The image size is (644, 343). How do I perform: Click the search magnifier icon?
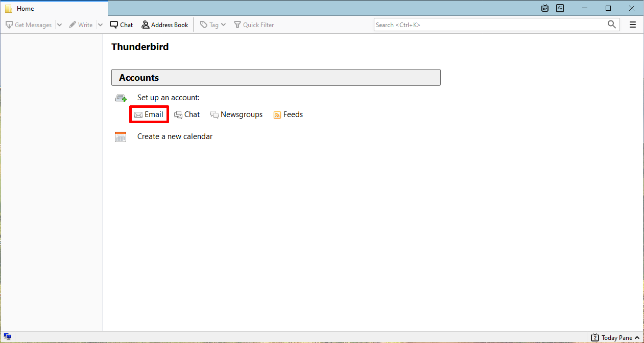pos(612,25)
